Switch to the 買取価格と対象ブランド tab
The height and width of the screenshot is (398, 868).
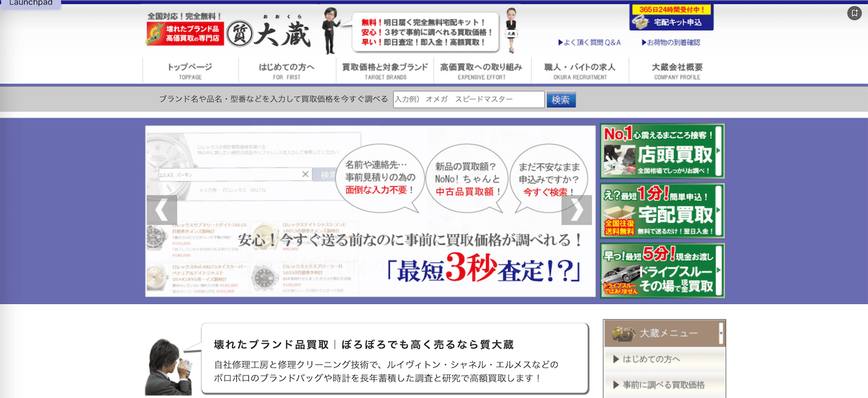[385, 70]
